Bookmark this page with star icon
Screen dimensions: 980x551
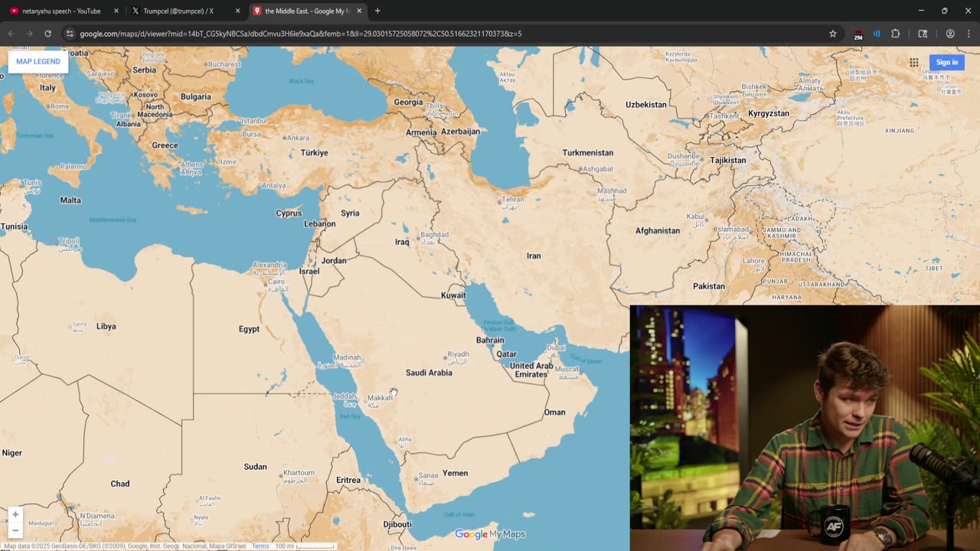(x=833, y=34)
